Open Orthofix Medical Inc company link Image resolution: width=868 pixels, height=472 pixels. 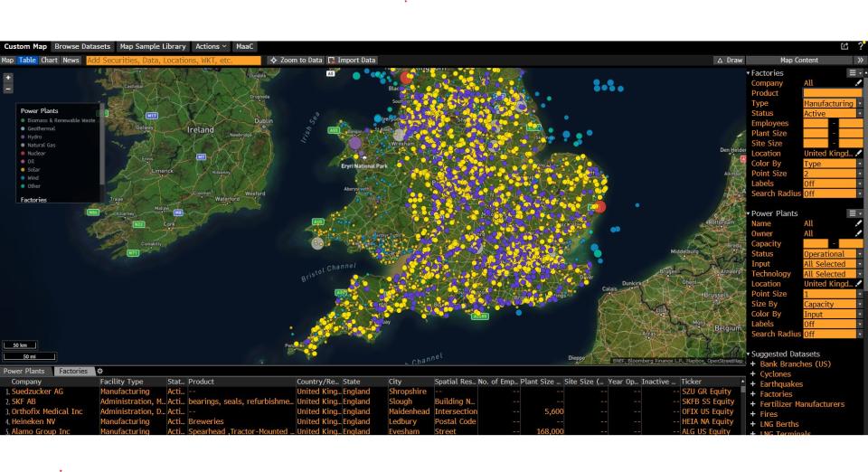pyautogui.click(x=47, y=411)
